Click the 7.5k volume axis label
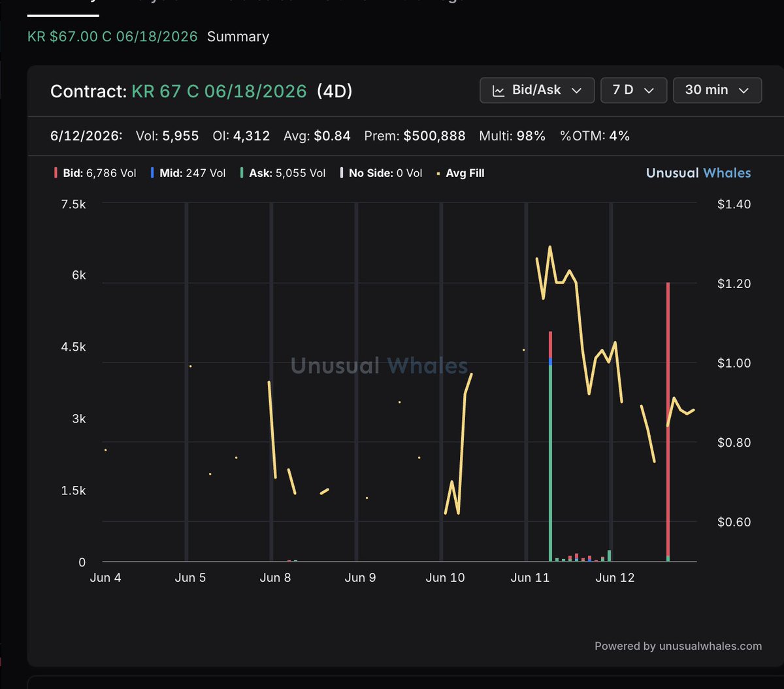The height and width of the screenshot is (689, 784). click(x=73, y=204)
